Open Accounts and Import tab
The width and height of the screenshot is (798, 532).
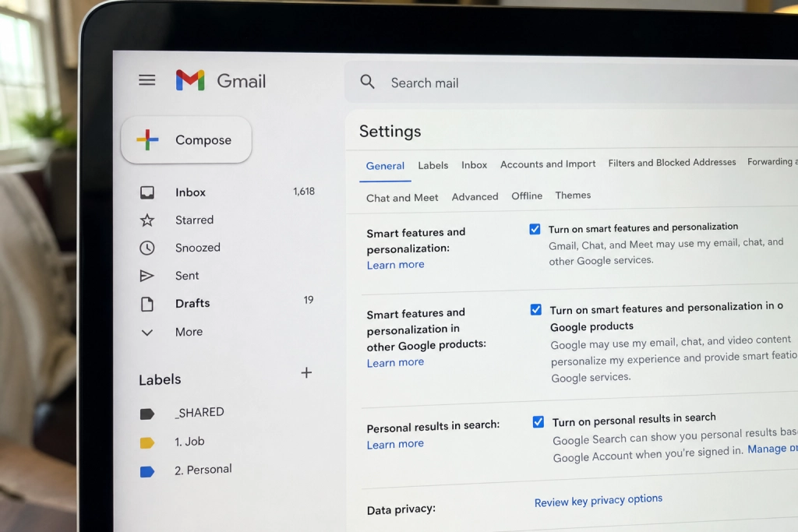(x=548, y=164)
